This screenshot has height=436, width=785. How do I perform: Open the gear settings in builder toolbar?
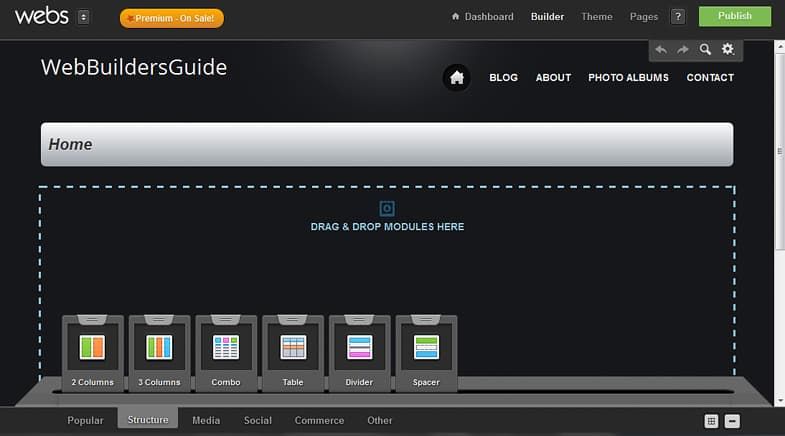(727, 49)
